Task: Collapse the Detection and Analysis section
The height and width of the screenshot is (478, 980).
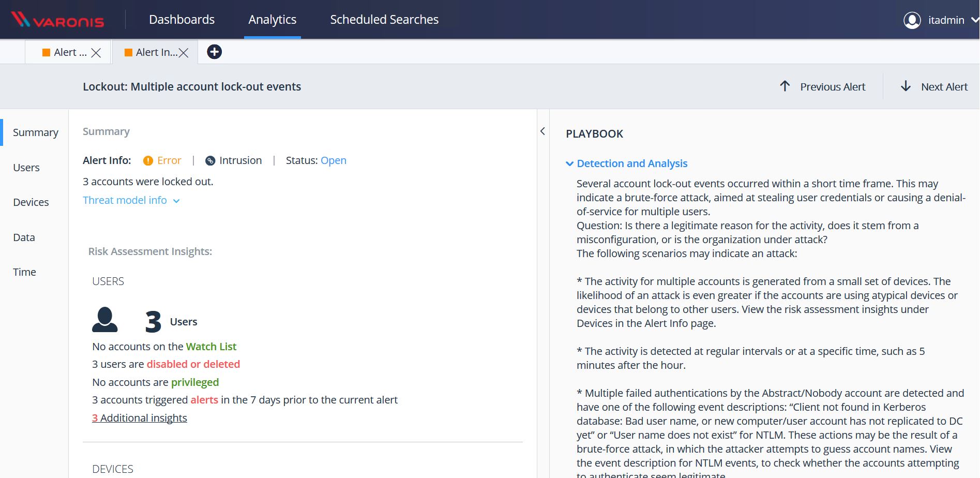Action: tap(570, 163)
